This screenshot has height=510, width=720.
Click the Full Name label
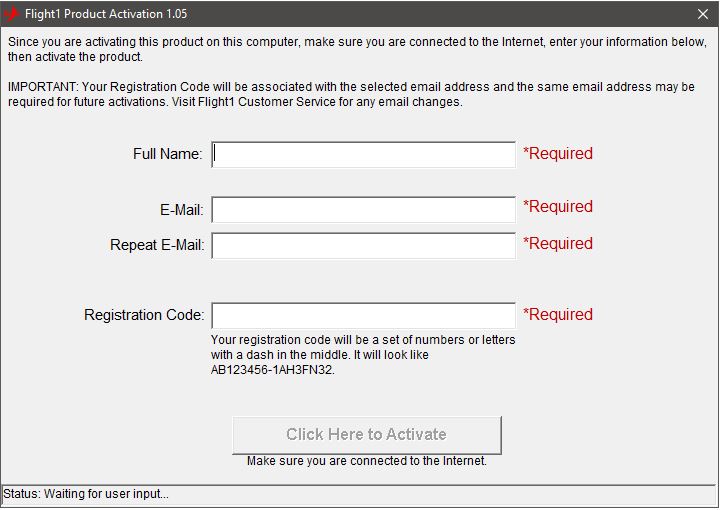[x=168, y=154]
